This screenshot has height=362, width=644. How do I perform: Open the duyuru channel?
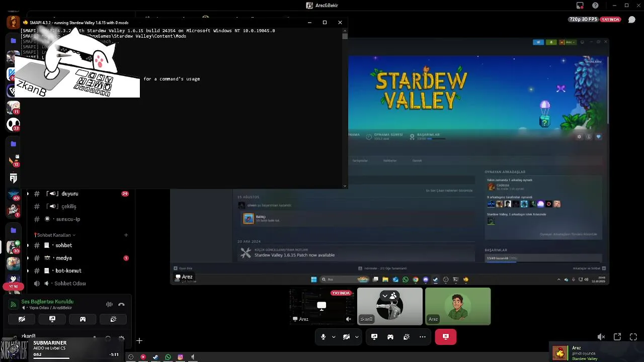[69, 194]
